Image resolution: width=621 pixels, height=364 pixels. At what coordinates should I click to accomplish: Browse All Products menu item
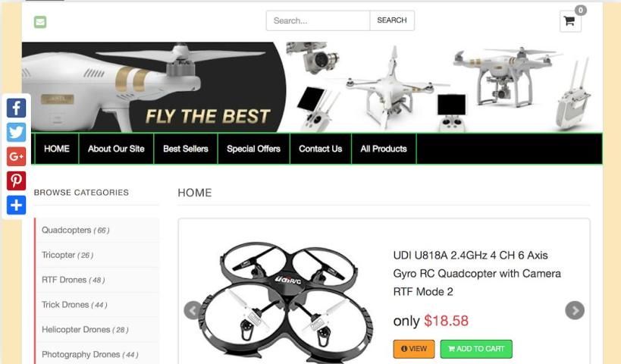[384, 149]
